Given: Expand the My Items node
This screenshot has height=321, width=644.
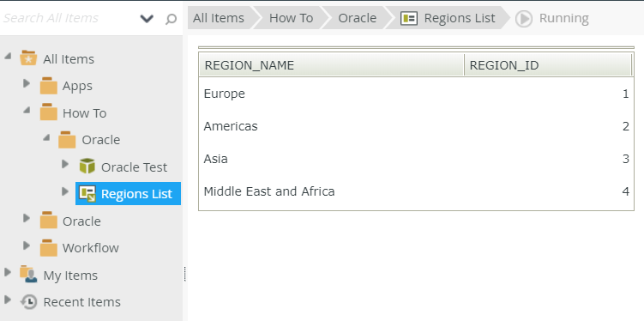Looking at the screenshot, I should (x=8, y=272).
